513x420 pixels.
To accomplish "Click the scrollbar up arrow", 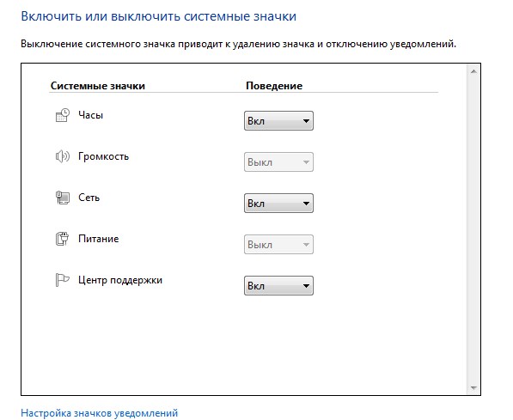I will point(473,71).
